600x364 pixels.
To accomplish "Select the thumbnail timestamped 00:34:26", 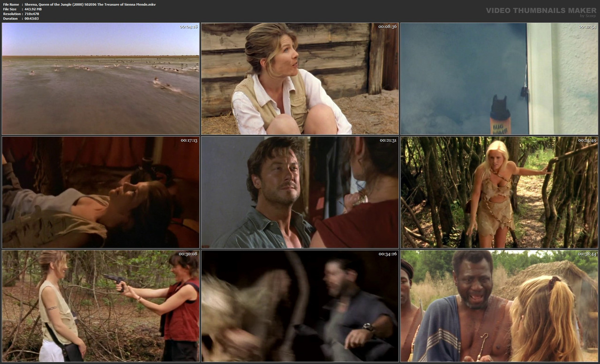I will point(300,306).
